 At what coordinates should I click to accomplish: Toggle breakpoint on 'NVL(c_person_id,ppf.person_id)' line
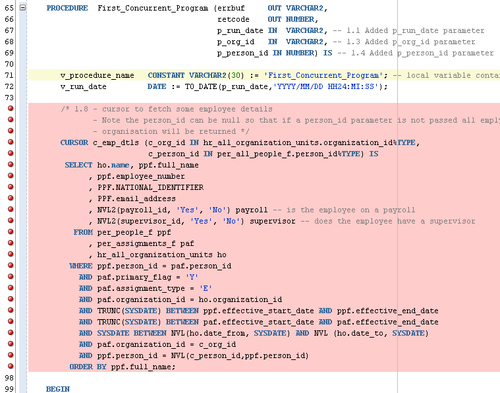click(x=11, y=355)
